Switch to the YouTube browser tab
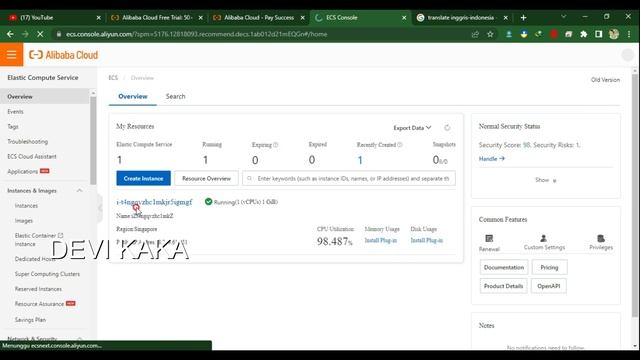This screenshot has width=640, height=360. 53,18
